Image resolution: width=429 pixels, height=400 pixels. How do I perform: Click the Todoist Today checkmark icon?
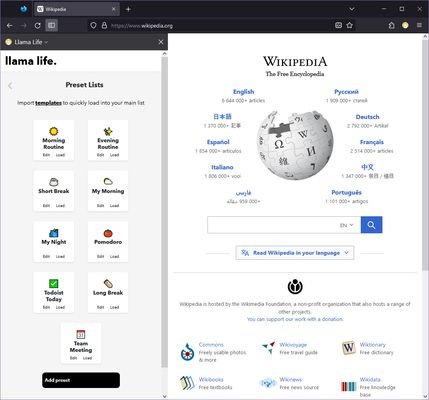click(x=54, y=283)
